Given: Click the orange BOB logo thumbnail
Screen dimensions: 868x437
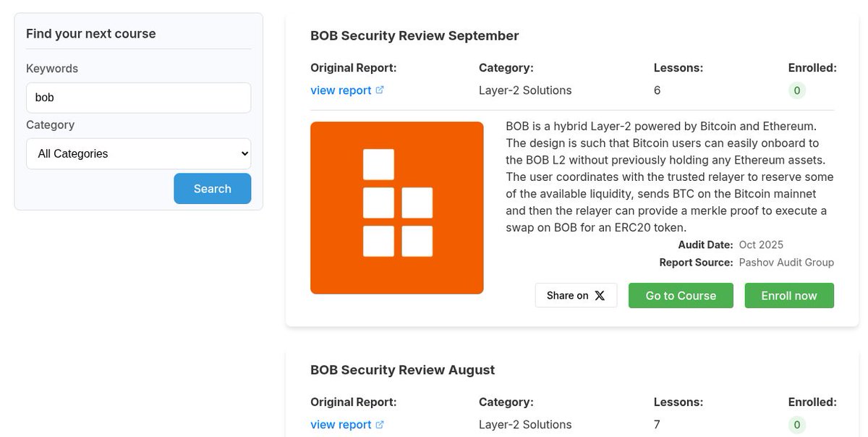Looking at the screenshot, I should 396,208.
